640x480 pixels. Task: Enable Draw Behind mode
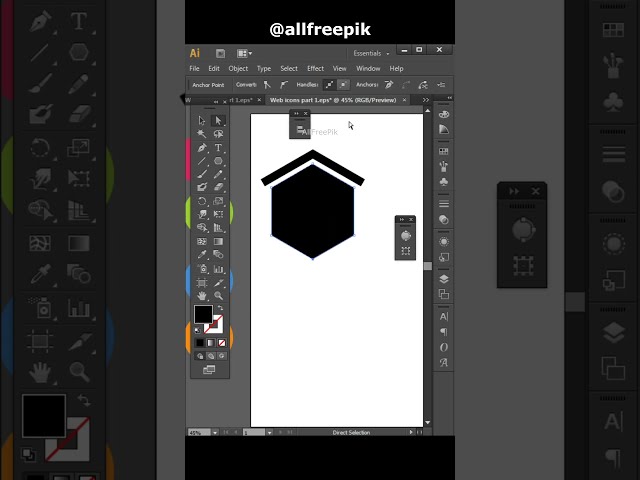pyautogui.click(x=211, y=356)
